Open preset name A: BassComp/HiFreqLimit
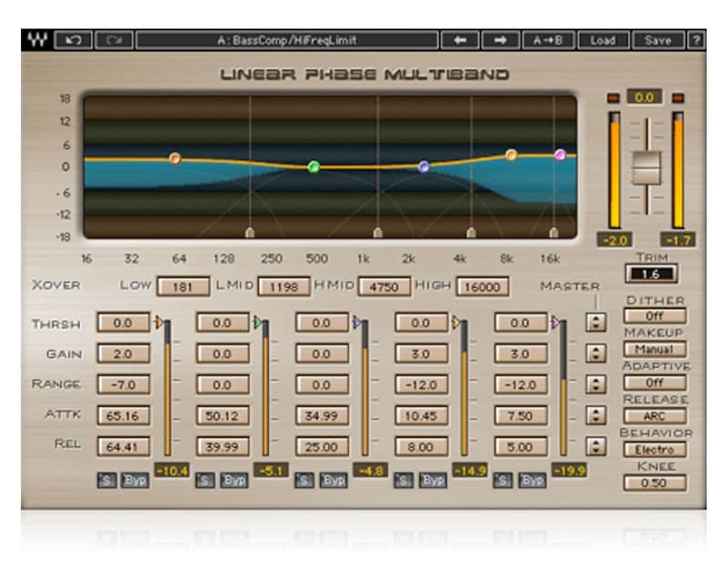 click(x=287, y=40)
